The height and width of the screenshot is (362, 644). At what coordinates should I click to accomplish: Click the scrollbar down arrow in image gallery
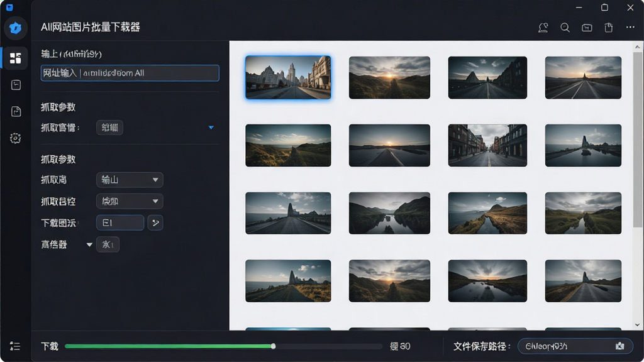(638, 325)
